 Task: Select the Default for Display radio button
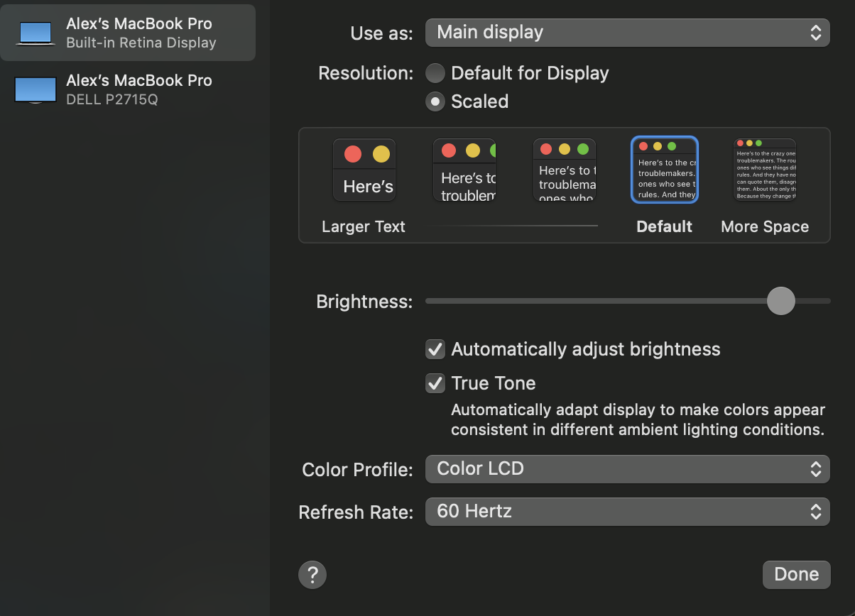[x=435, y=73]
